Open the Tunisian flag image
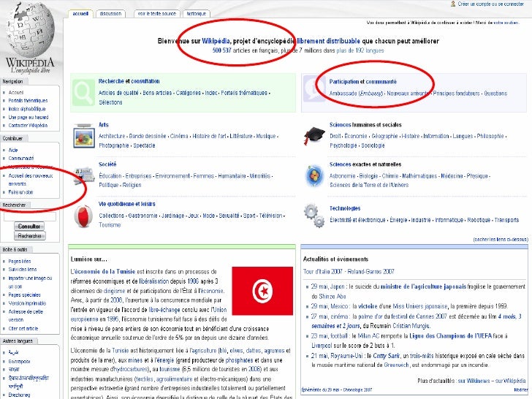Screen dimensions: 532x399 click(262, 291)
